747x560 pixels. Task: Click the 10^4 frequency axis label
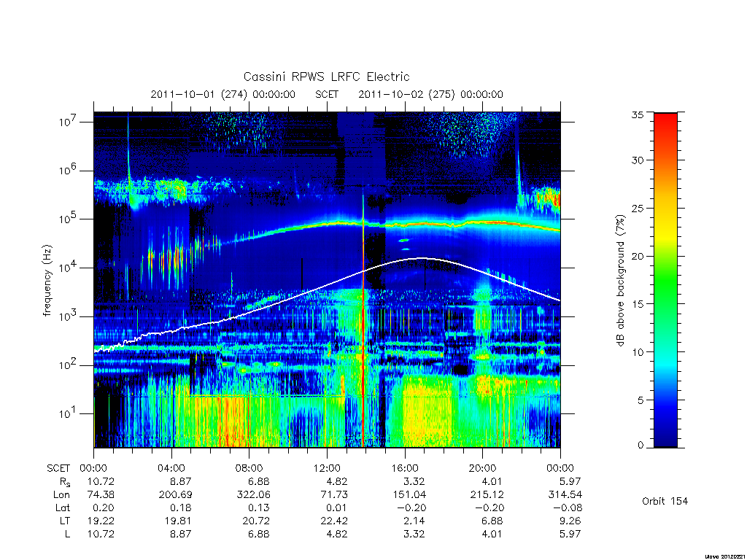[69, 268]
